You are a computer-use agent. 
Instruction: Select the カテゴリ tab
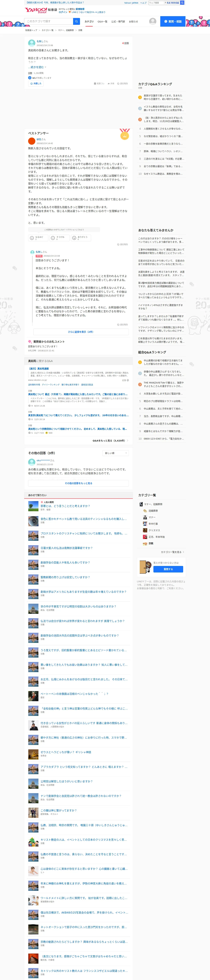(89, 22)
